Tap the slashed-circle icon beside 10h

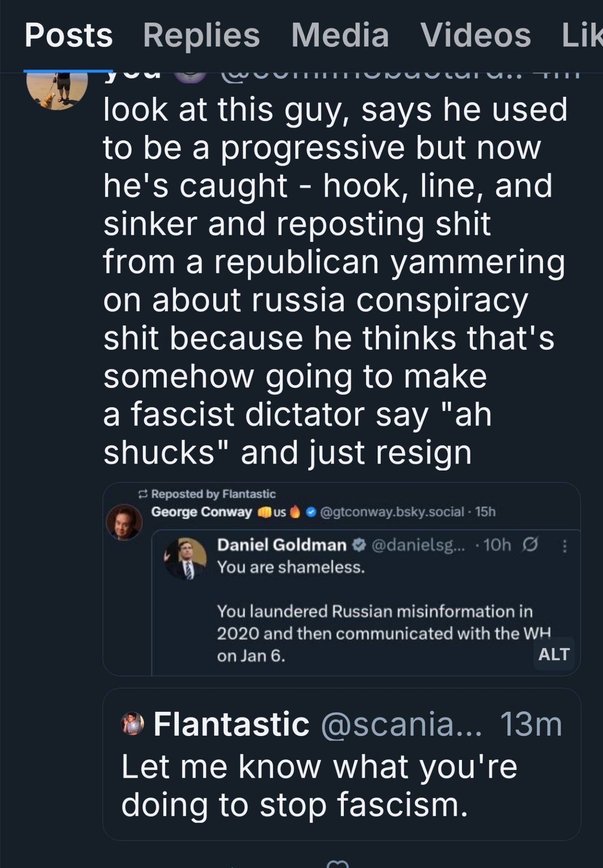pos(531,544)
